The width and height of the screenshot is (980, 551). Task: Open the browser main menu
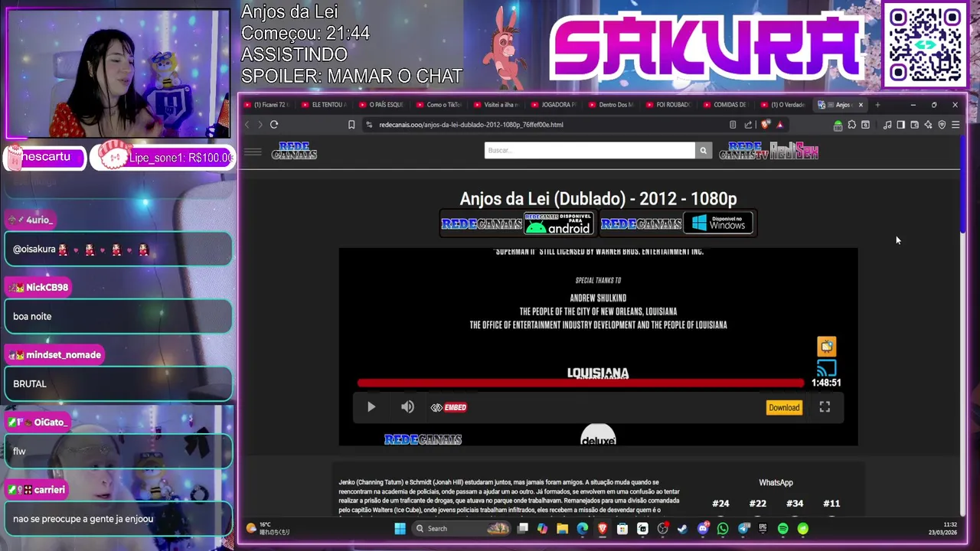tap(955, 124)
